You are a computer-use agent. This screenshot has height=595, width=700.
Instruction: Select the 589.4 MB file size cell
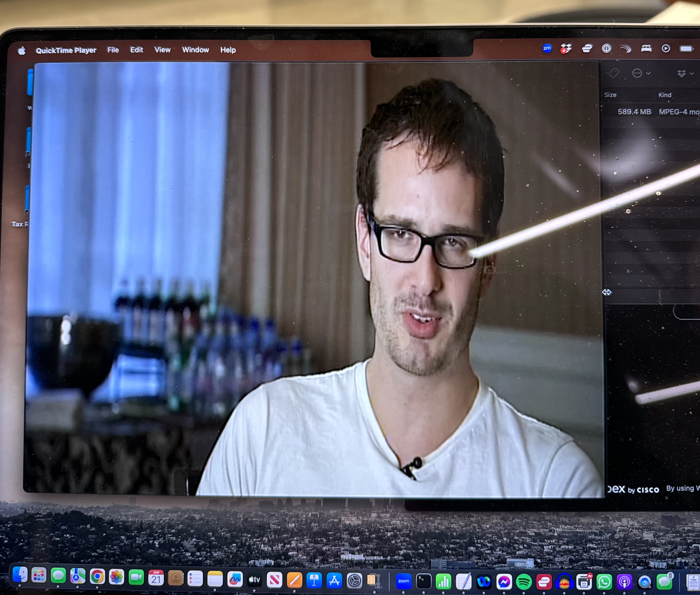pos(634,112)
